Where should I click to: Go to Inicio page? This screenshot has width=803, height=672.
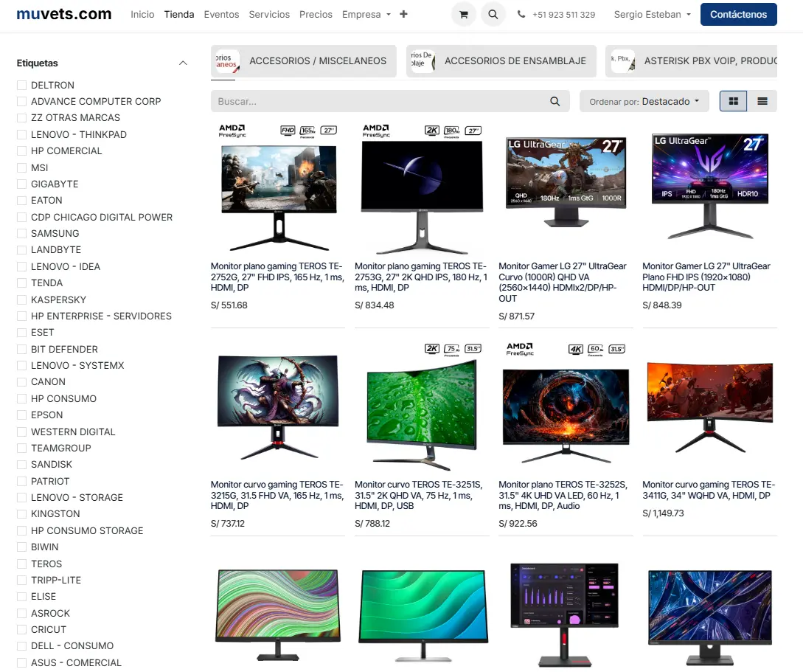click(142, 14)
